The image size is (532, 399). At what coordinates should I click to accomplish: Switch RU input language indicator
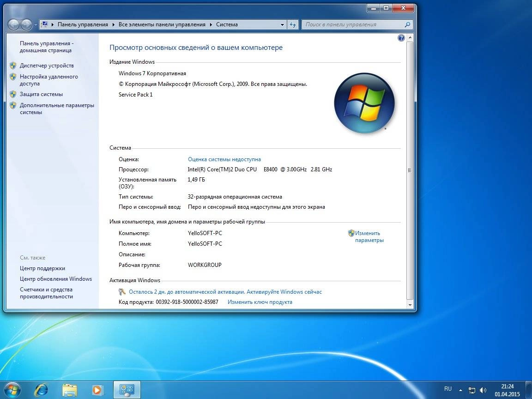(x=448, y=389)
